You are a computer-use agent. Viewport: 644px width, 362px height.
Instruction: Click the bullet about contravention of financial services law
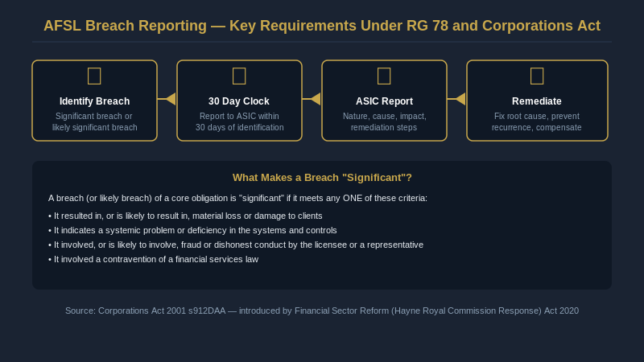pos(153,259)
